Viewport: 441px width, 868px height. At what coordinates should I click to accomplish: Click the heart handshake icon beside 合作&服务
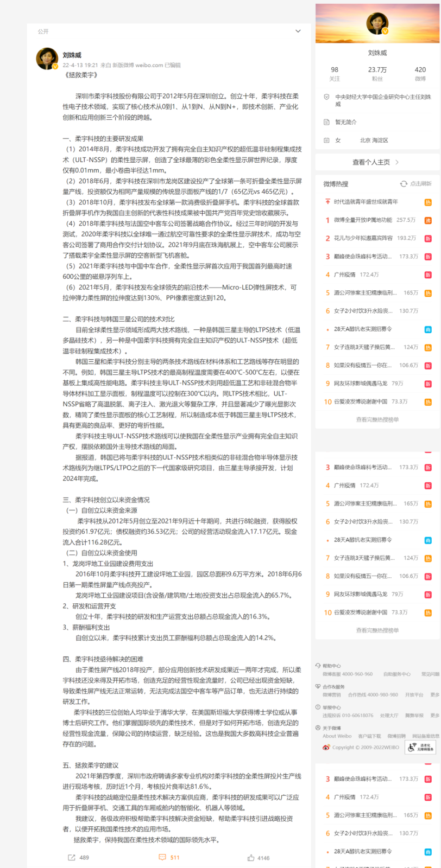[x=318, y=686]
